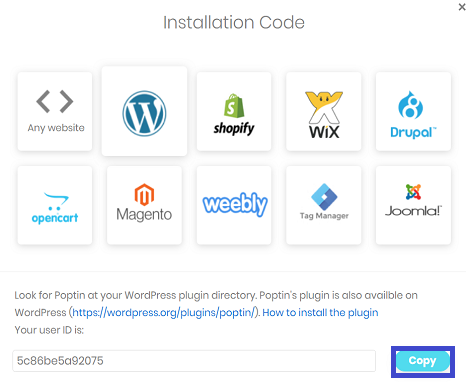The image size is (466, 382).
Task: Select the OpenCart platform card
Action: (x=55, y=205)
